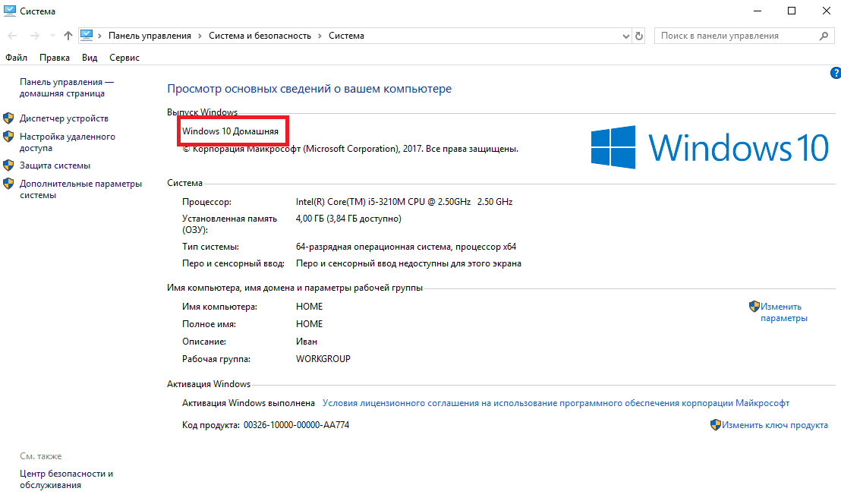The image size is (841, 504).
Task: Click the product ID 00326-10000-00000-AA774
Action: 296,425
